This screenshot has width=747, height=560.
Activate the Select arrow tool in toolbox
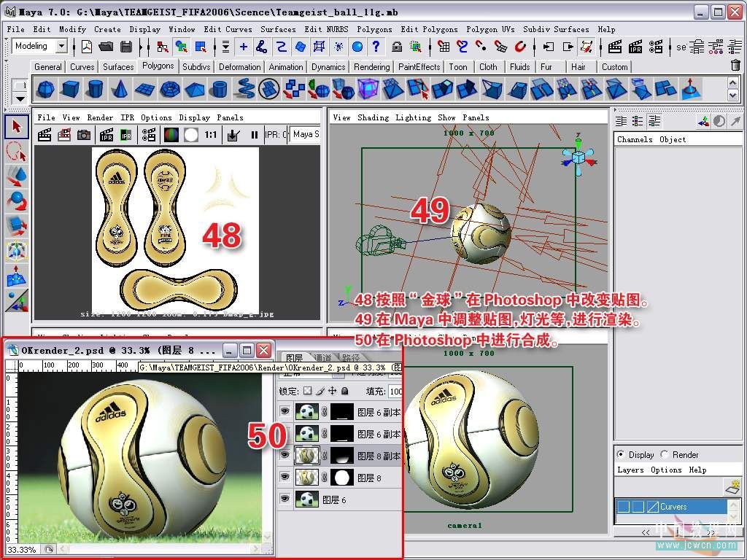click(17, 127)
